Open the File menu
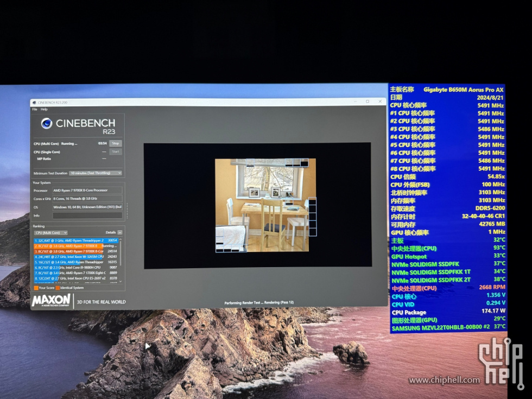Image resolution: width=532 pixels, height=399 pixels. 35,109
